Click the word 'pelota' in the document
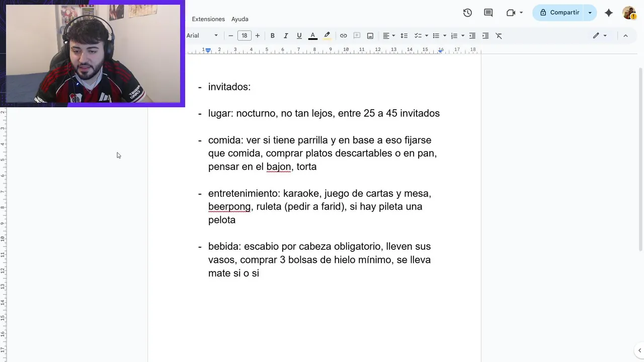This screenshot has width=644, height=362. tap(222, 220)
